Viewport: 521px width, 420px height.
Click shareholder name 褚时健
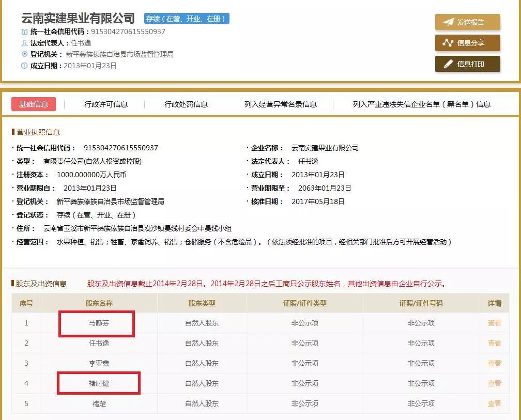coord(99,383)
